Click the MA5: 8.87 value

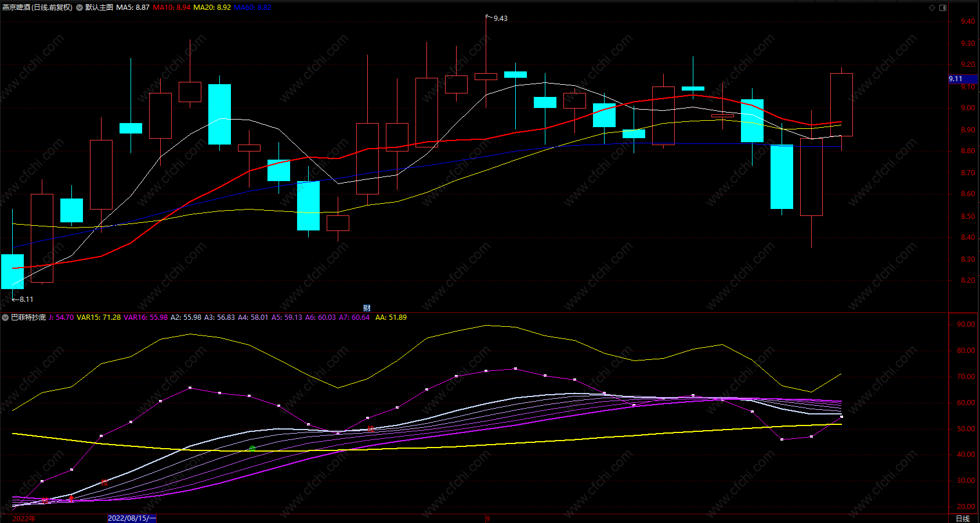click(x=133, y=8)
